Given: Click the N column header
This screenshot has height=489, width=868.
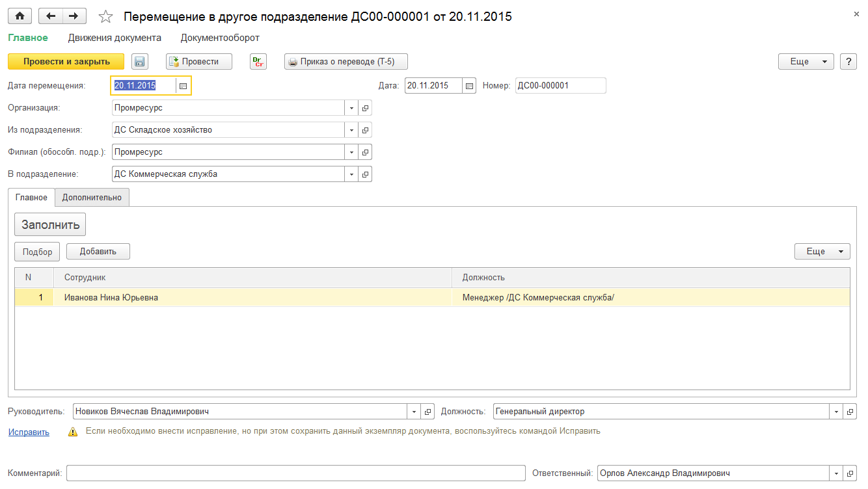Looking at the screenshot, I should (x=34, y=278).
